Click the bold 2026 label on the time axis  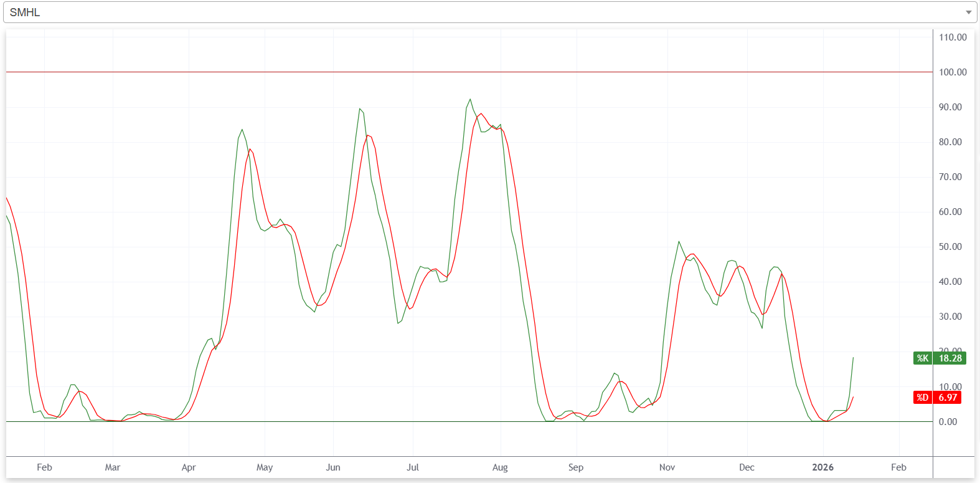pos(822,467)
